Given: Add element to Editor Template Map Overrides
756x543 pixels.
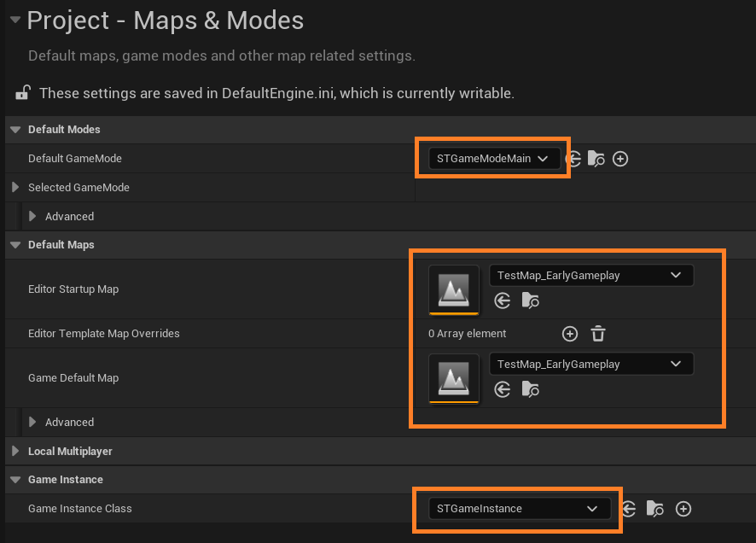Looking at the screenshot, I should [x=570, y=334].
